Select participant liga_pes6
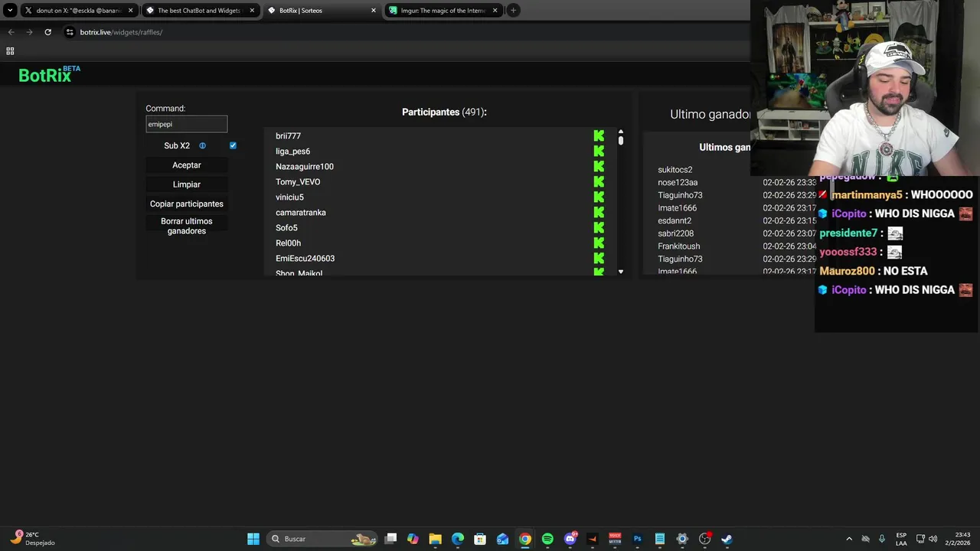The image size is (980, 551). point(292,151)
